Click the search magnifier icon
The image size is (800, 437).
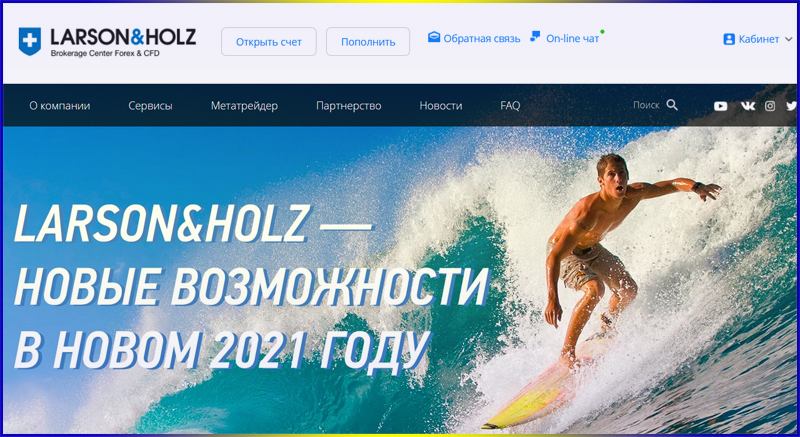click(x=672, y=105)
